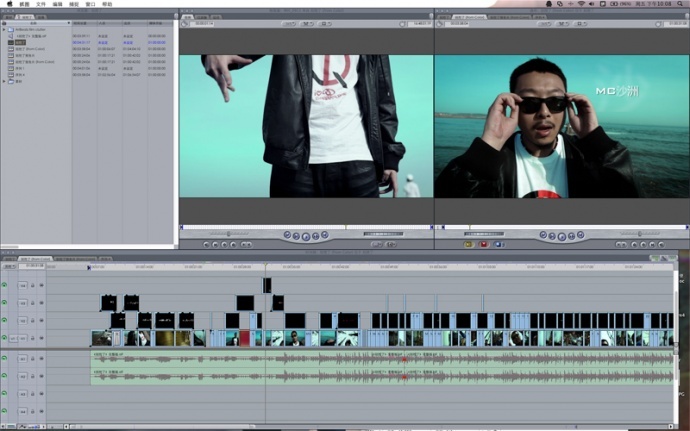This screenshot has width=690, height=431.
Task: Toggle visibility of video track V2
Action: click(x=4, y=320)
